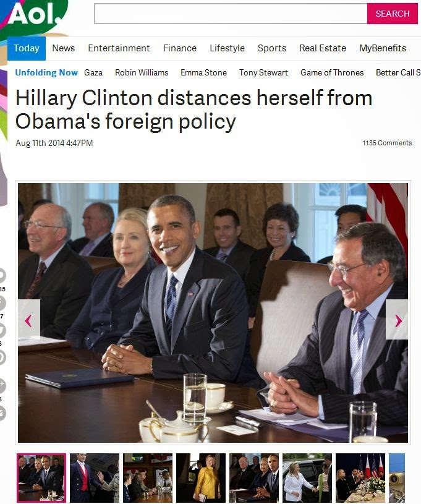Open the MyBenefits section

383,48
